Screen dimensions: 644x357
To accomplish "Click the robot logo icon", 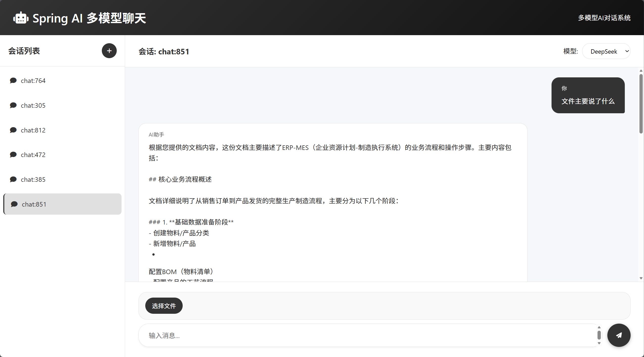I will [x=20, y=18].
